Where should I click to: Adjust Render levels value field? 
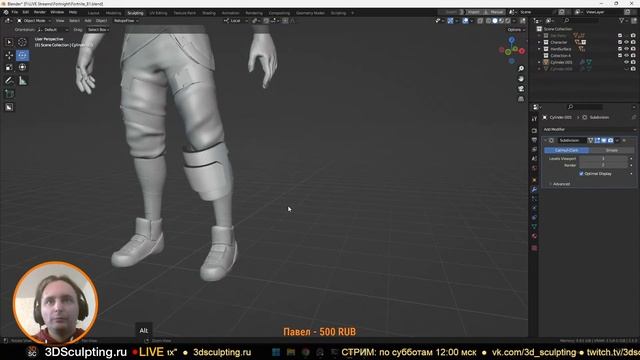coord(603,165)
